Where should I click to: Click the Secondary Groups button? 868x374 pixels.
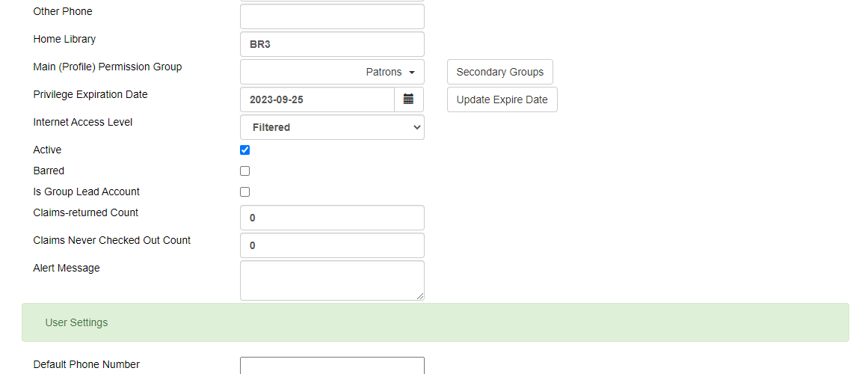[500, 72]
